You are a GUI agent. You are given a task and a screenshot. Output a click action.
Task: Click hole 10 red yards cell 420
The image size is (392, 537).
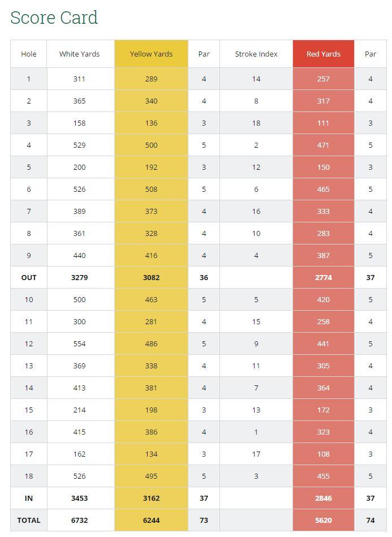coord(323,300)
